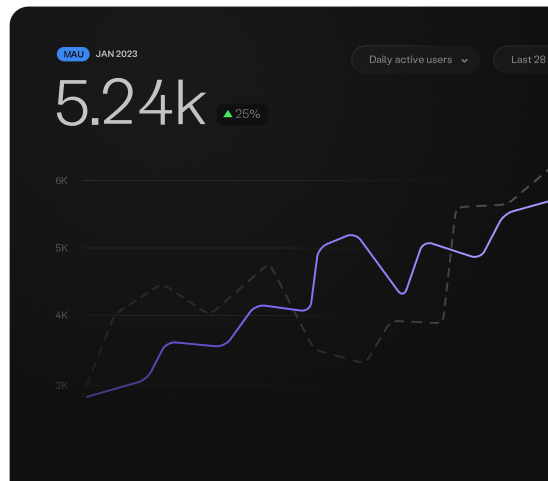Click the 5K axis label
548x481 pixels.
(x=62, y=248)
